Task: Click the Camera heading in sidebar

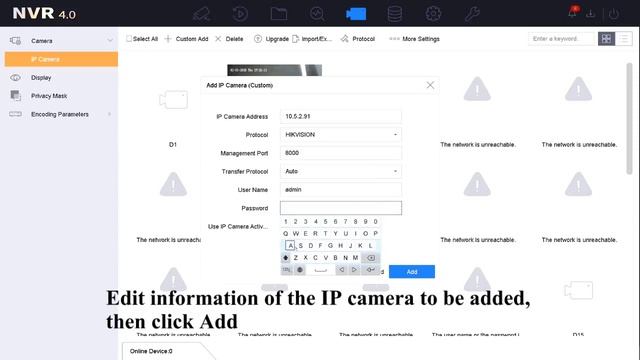Action: [42, 41]
